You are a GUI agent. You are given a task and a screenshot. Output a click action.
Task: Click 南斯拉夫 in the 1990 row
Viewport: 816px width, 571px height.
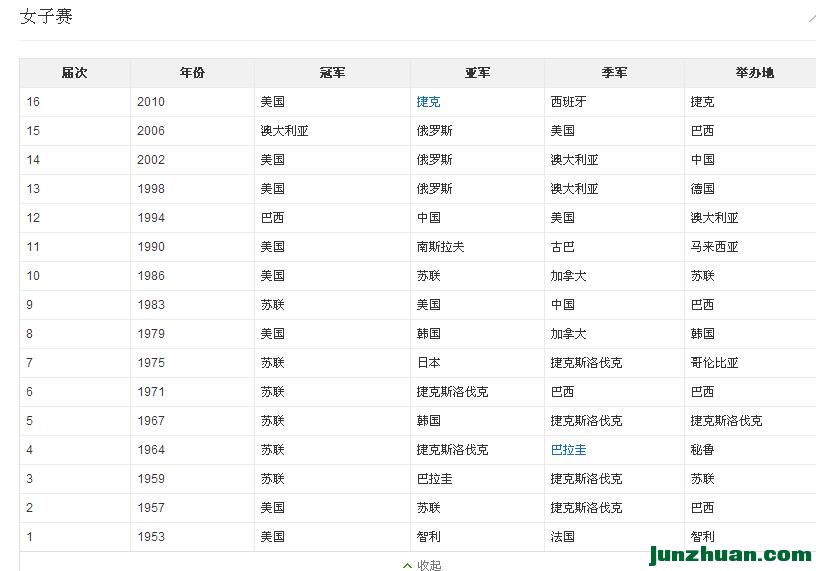[x=440, y=247]
